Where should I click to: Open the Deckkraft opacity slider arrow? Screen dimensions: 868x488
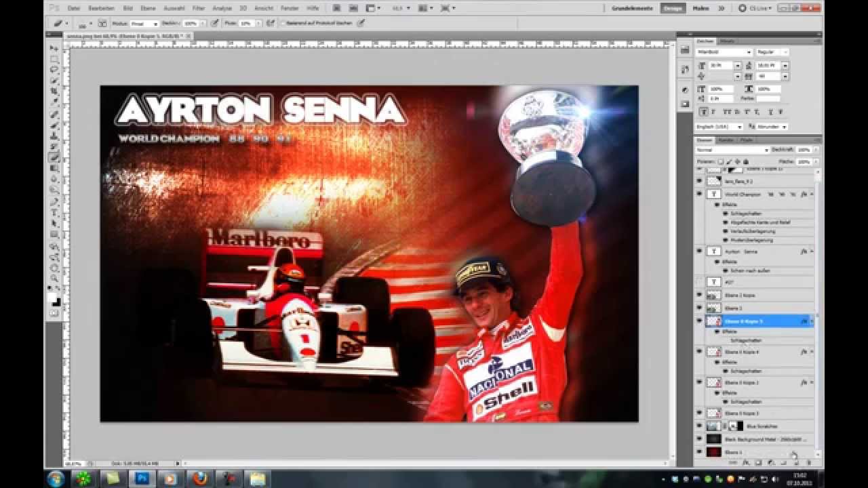coord(203,24)
